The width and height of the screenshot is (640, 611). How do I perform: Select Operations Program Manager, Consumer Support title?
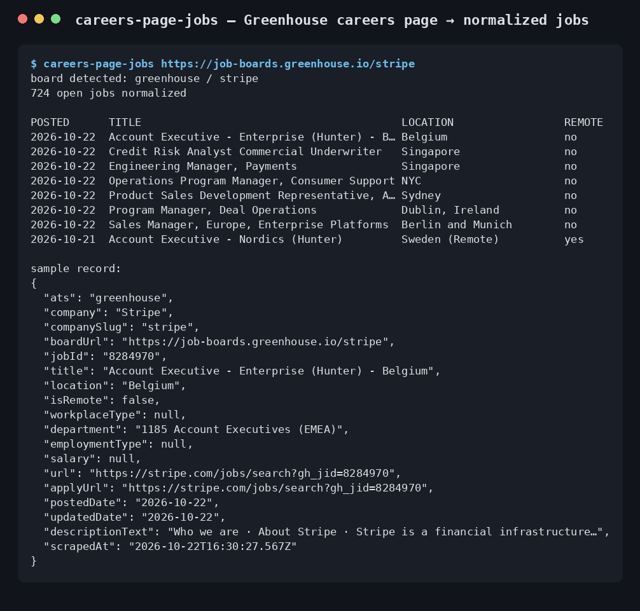click(252, 181)
